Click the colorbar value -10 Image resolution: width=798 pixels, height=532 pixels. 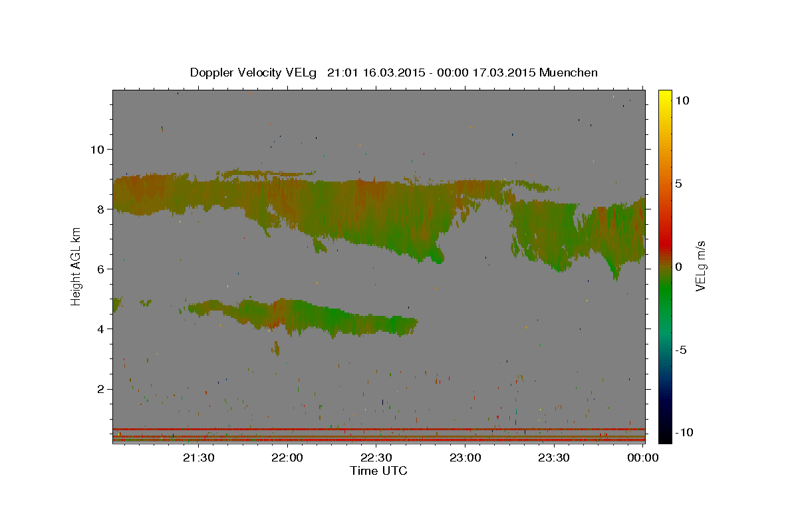click(685, 432)
